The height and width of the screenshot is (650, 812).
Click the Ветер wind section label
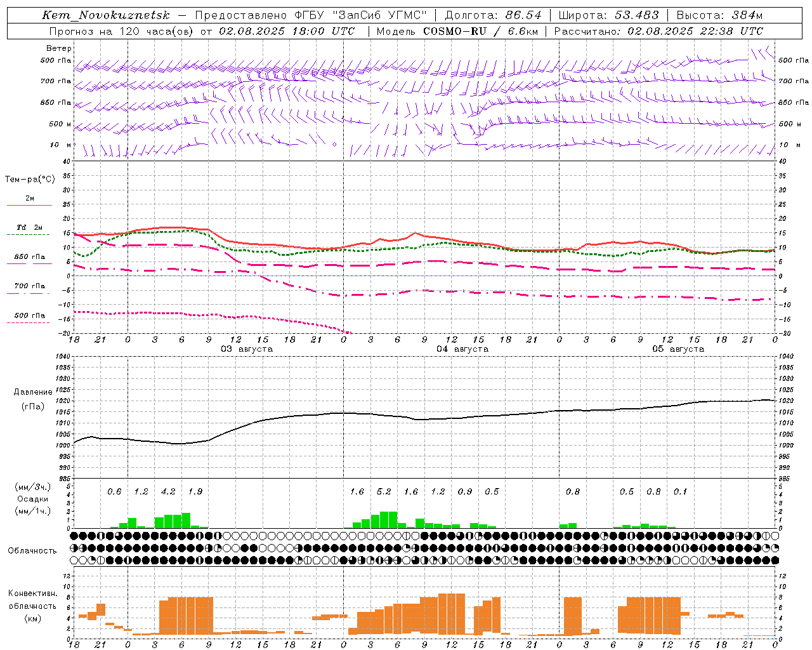[59, 48]
